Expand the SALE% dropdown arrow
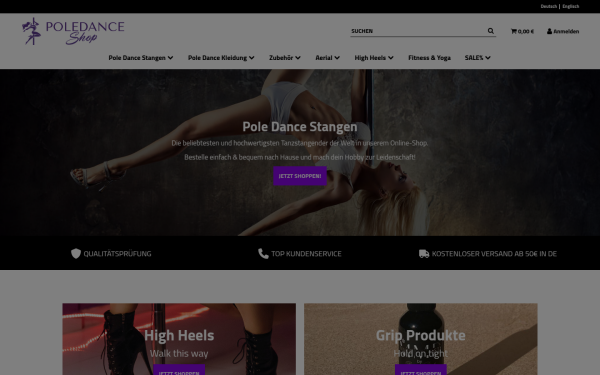 (488, 58)
